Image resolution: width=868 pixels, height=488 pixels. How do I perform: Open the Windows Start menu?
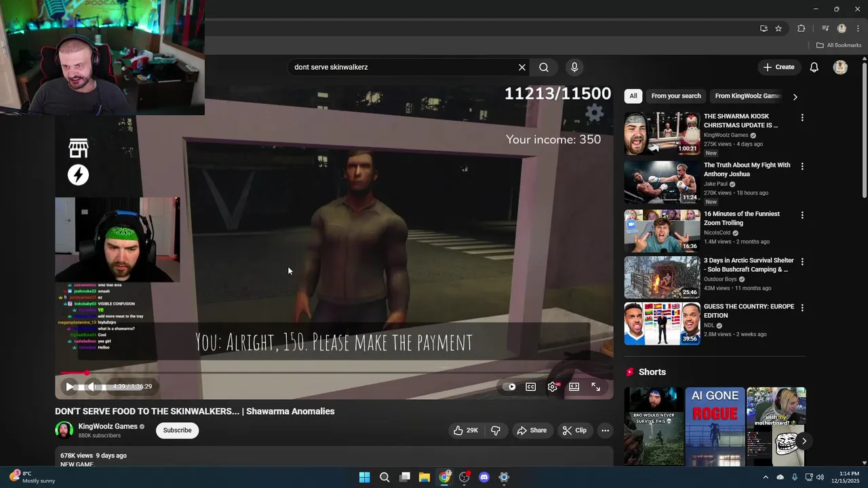[x=364, y=477]
